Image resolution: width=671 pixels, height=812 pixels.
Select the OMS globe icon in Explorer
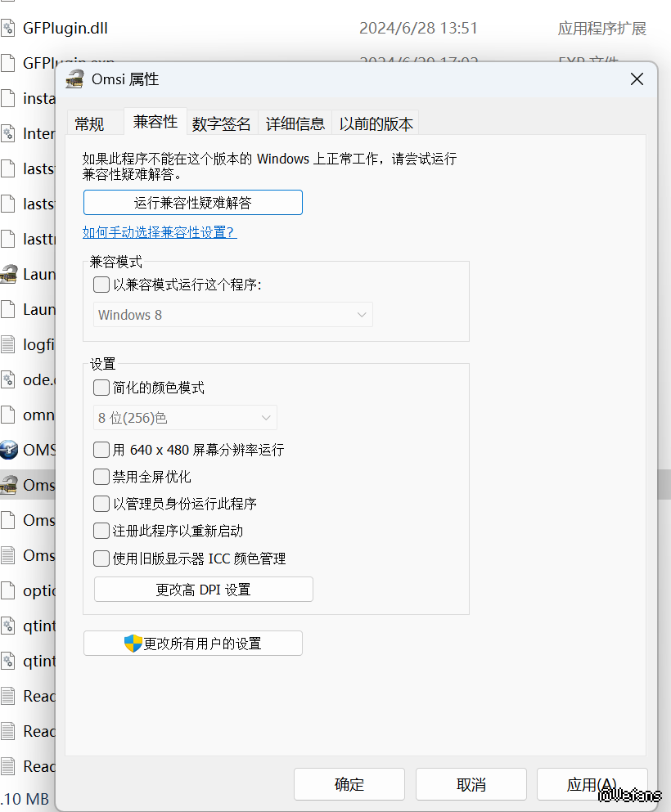(x=8, y=450)
